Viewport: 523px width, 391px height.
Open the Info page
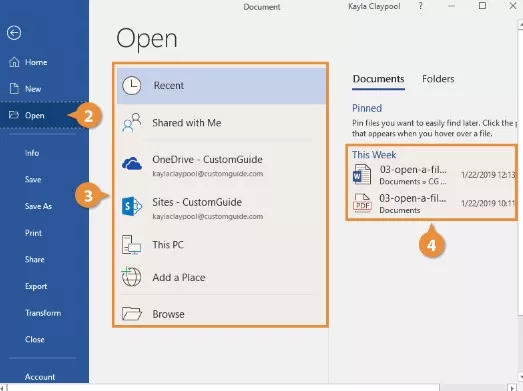pyautogui.click(x=32, y=153)
